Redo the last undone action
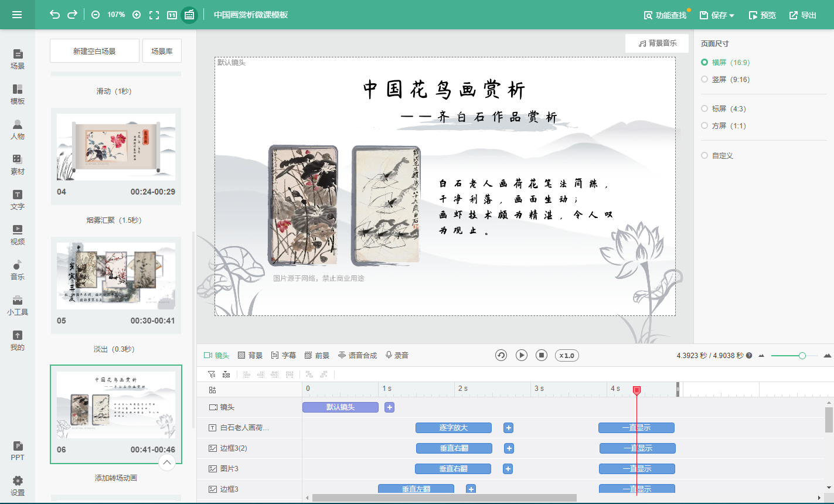The image size is (834, 504). click(x=72, y=15)
